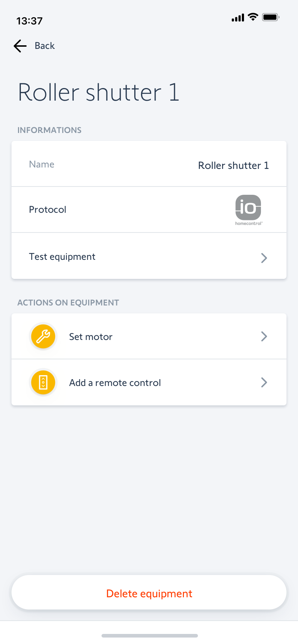The image size is (298, 644).
Task: Select the Set motor action
Action: pos(91,337)
